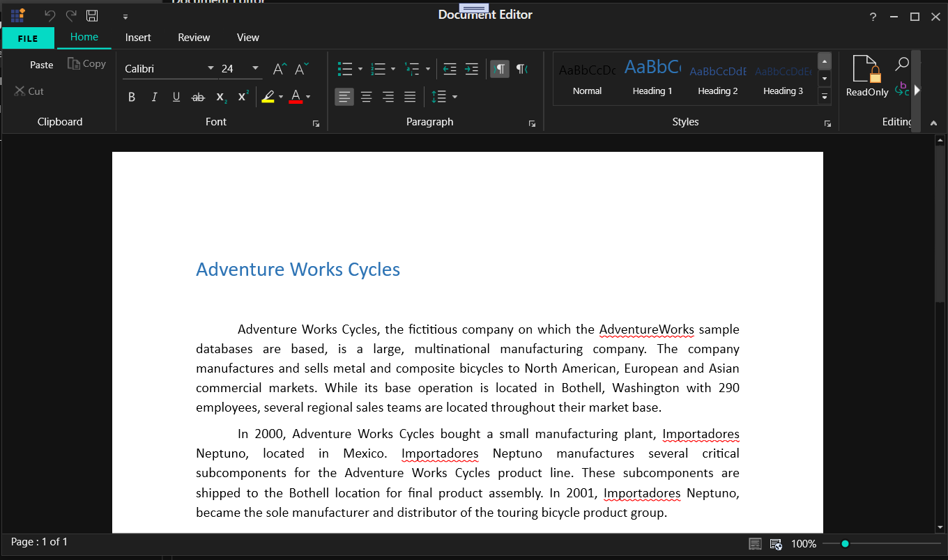Switch to the View ribbon tab
The width and height of the screenshot is (948, 560).
247,38
